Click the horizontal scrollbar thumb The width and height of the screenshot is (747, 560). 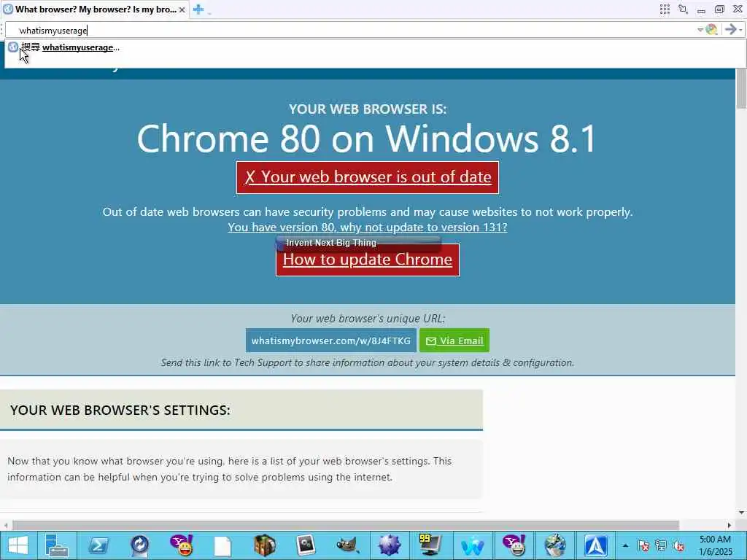click(x=345, y=525)
